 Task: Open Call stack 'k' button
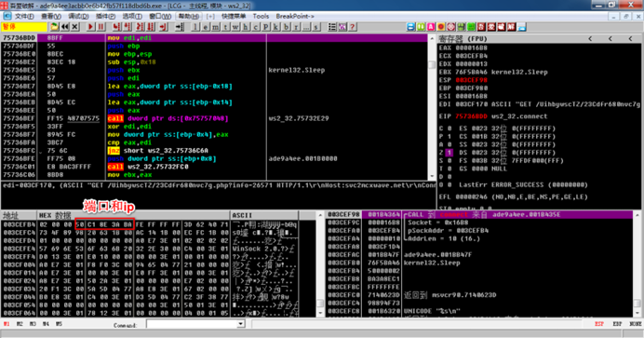click(276, 27)
